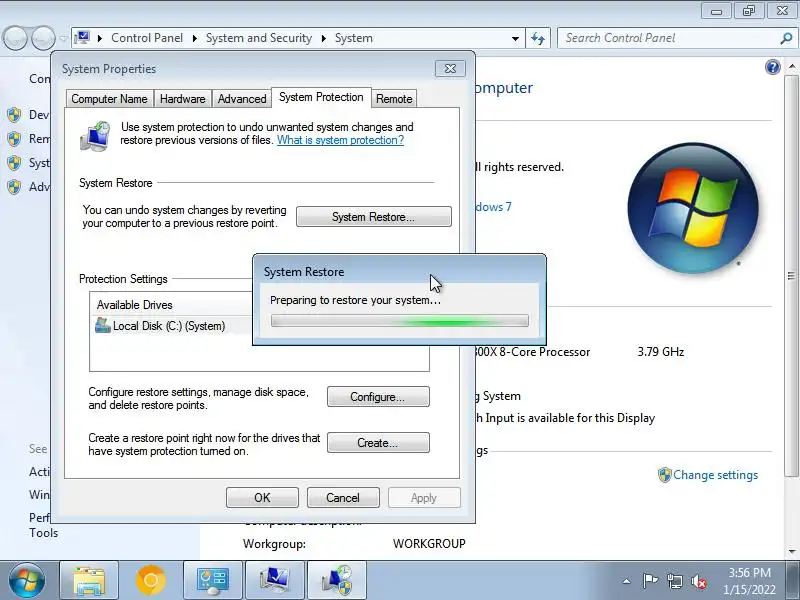
Task: Click the shield icon next to Change settings
Action: click(x=664, y=475)
